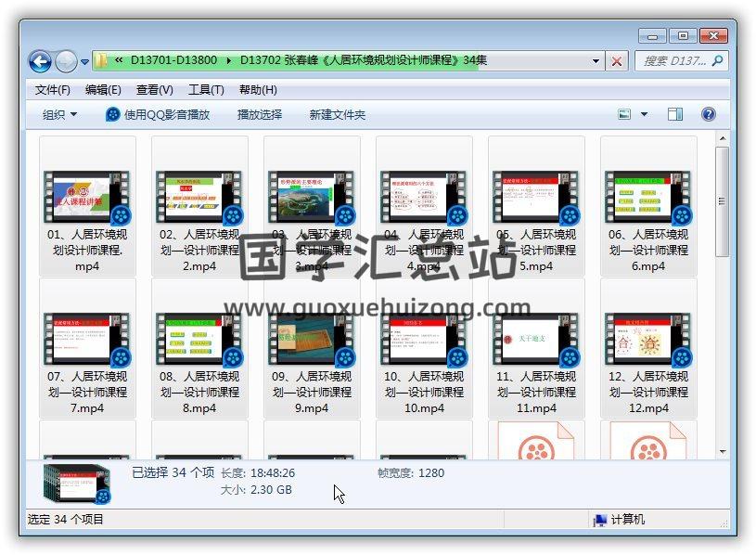This screenshot has width=756, height=555.
Task: Click the 新建文件夹 button
Action: 338,114
